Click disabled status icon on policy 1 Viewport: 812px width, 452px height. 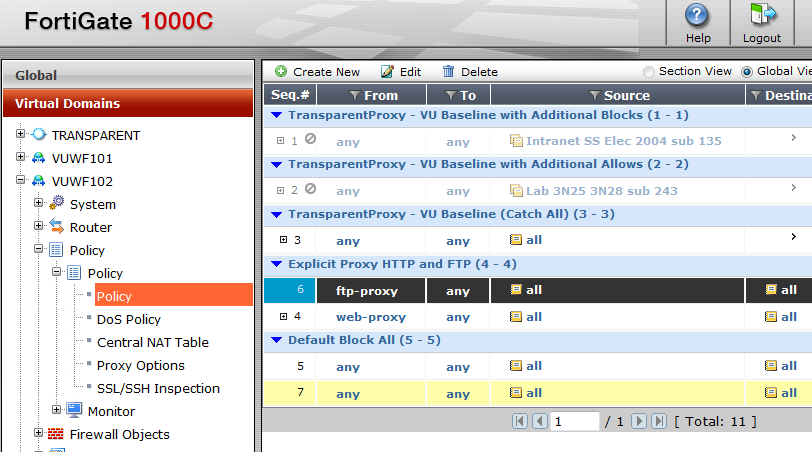click(x=310, y=139)
